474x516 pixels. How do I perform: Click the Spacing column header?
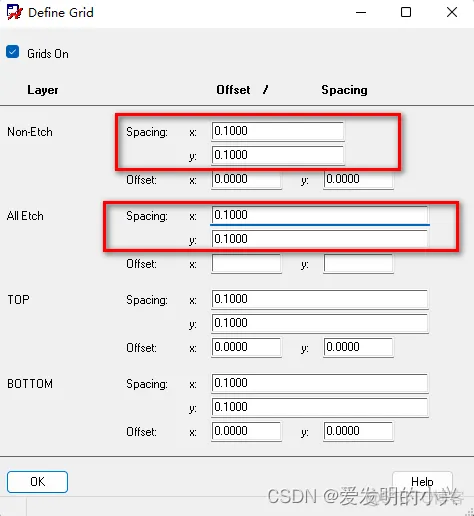pos(344,90)
